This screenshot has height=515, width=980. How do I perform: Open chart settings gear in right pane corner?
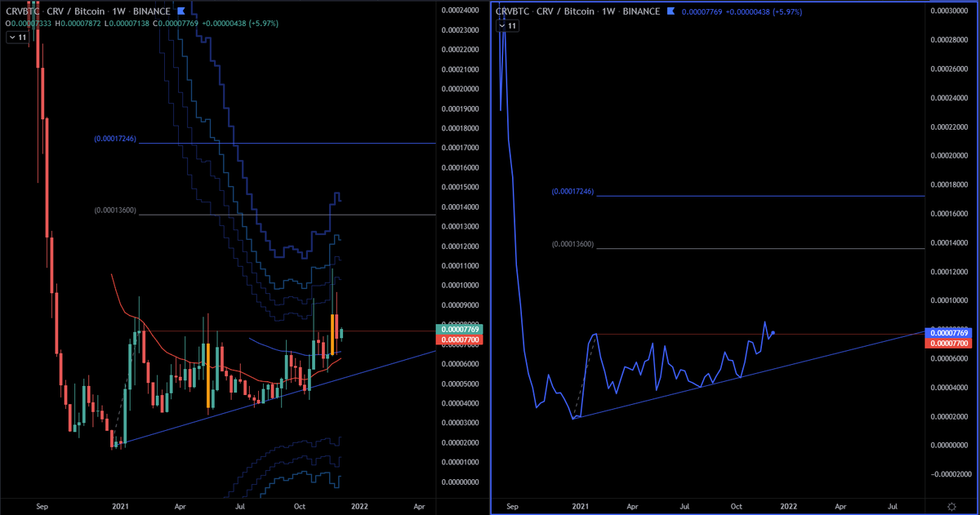(x=952, y=507)
